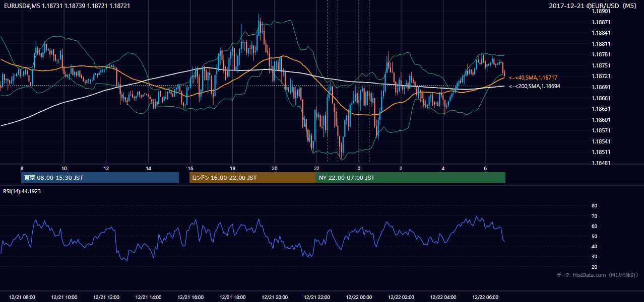The image size is (644, 302).
Task: Click the 12/21 22:00 bottom time label
Action: 316,297
